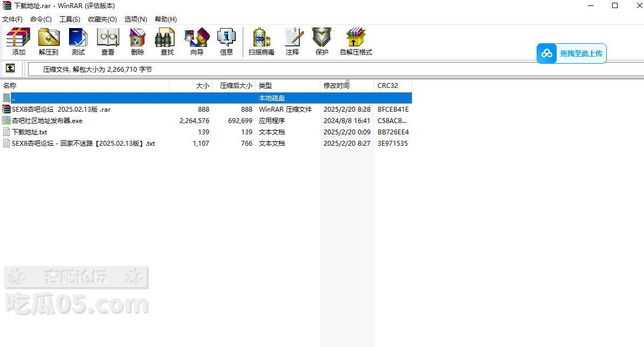Click the 测试 (Test) toolbar icon
Viewport: 644px width, 347px height.
78,38
